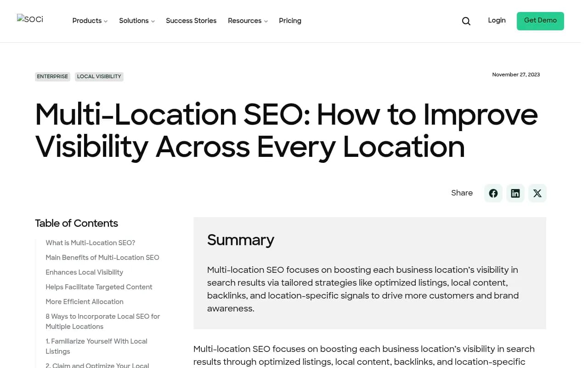This screenshot has height=368, width=588.
Task: Jump to 'Enhances Local Visibility' section
Action: pos(85,272)
